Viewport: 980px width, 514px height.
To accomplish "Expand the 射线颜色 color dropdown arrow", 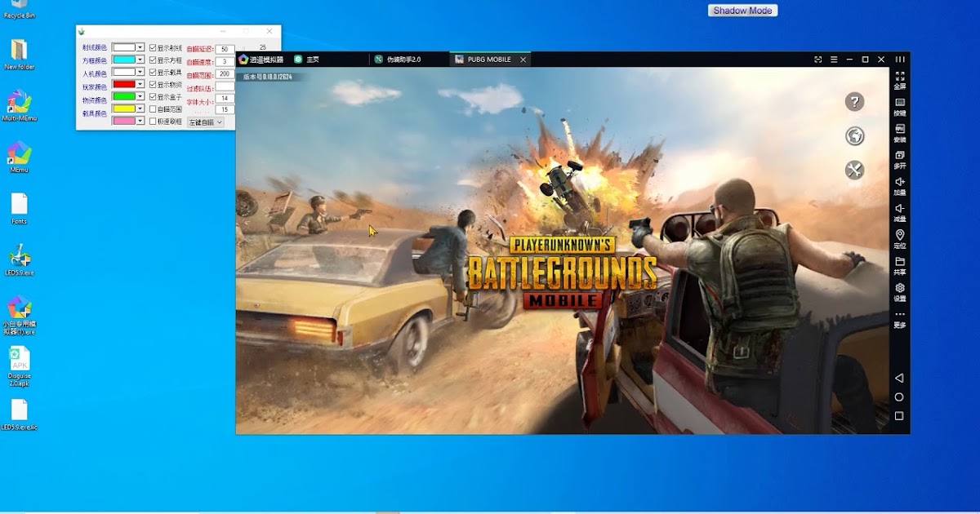I will [140, 47].
